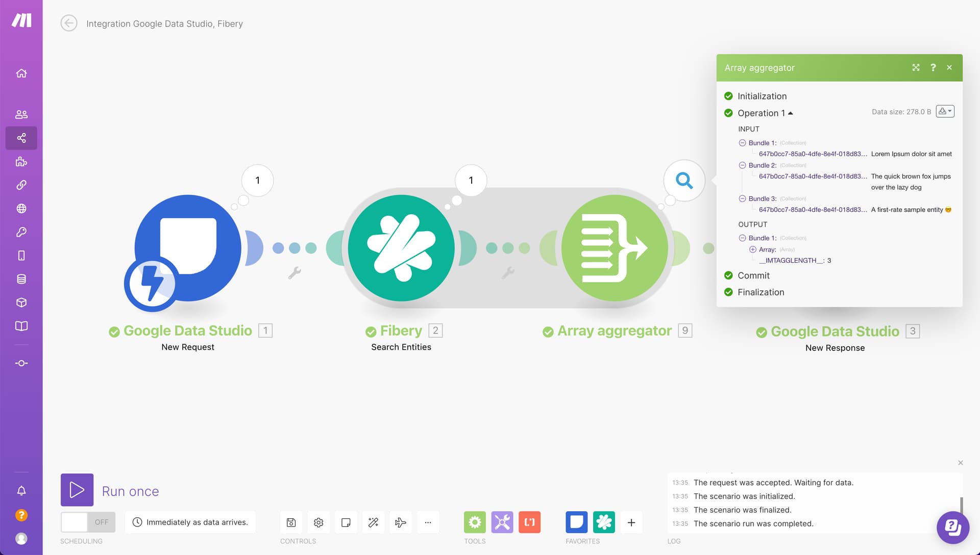Screen dimensions: 980x555
Task: Close the Array aggregator panel
Action: point(949,67)
